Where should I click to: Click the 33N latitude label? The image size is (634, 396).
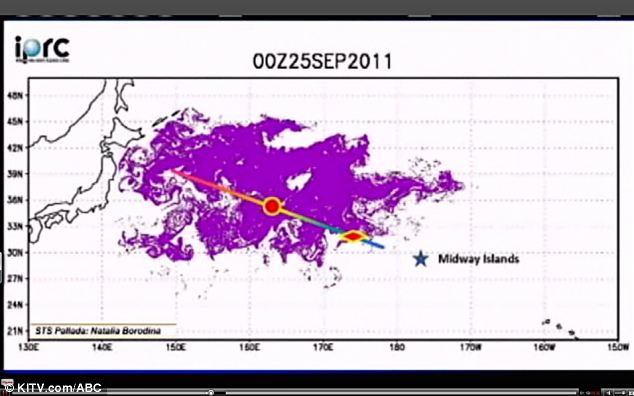coord(15,226)
